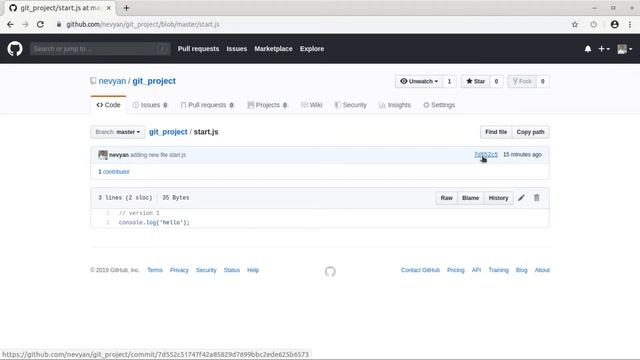
Task: Select the Wiki tab
Action: [x=311, y=105]
